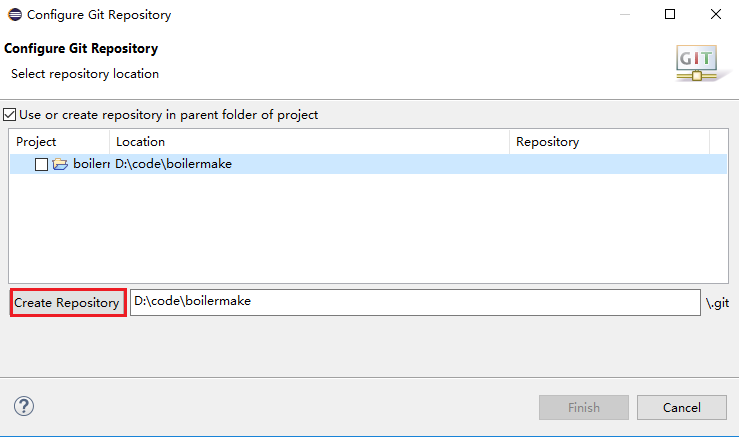Click the Finish button

point(584,407)
